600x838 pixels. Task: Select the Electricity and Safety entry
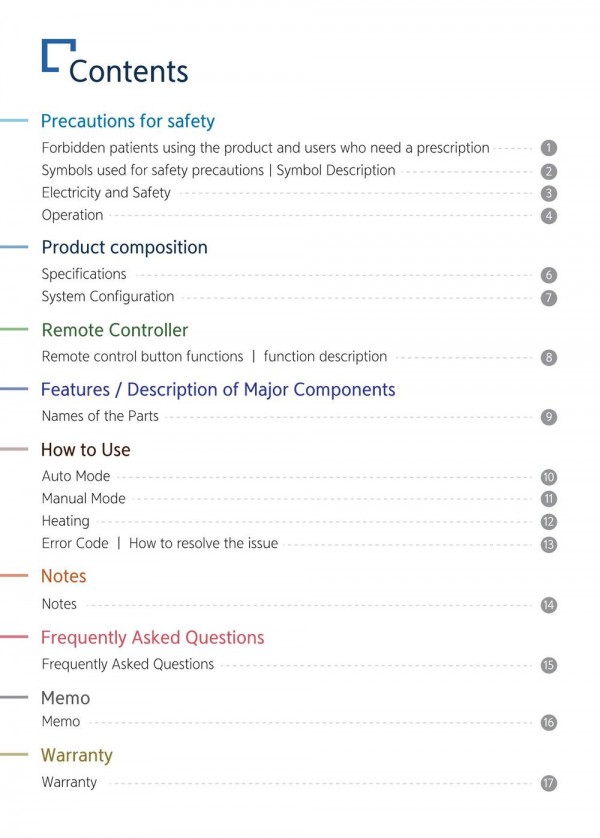pos(106,193)
